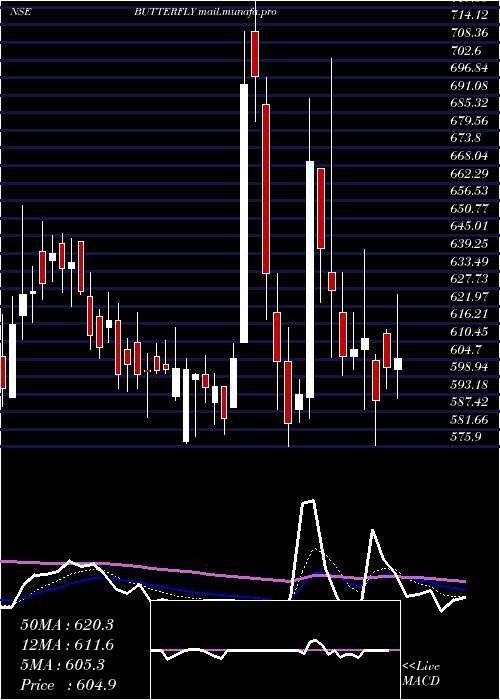Select the 604.7 price axis label
Viewport: 500px width, 700px height.
tap(466, 349)
